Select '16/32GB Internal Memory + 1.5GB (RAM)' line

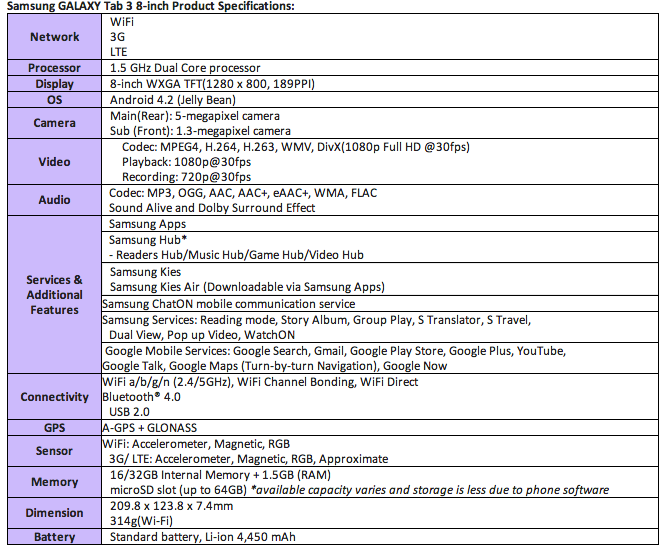point(220,475)
